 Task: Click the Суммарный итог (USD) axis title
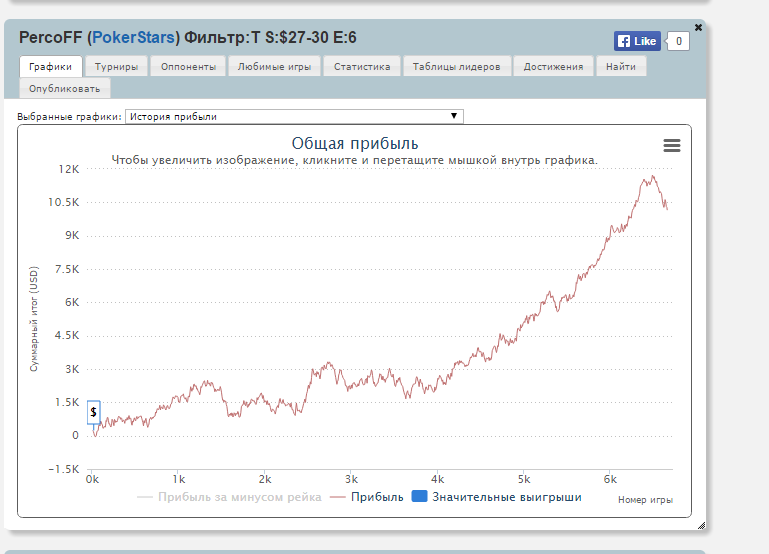click(x=34, y=319)
